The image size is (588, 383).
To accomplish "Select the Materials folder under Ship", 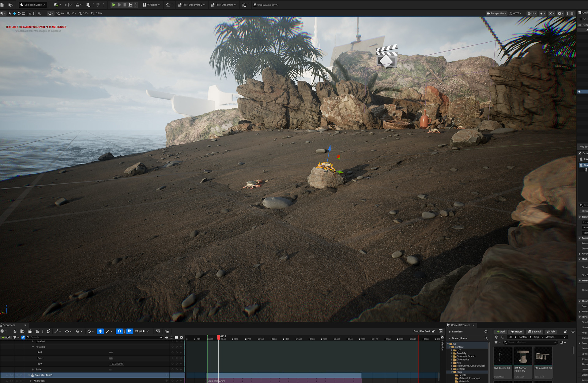I will [464, 381].
